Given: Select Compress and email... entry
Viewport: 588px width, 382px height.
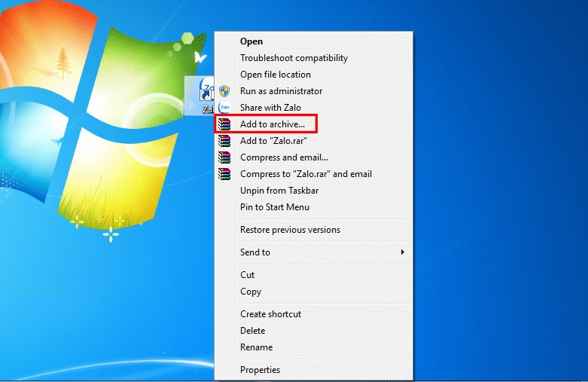Looking at the screenshot, I should coord(314,157).
